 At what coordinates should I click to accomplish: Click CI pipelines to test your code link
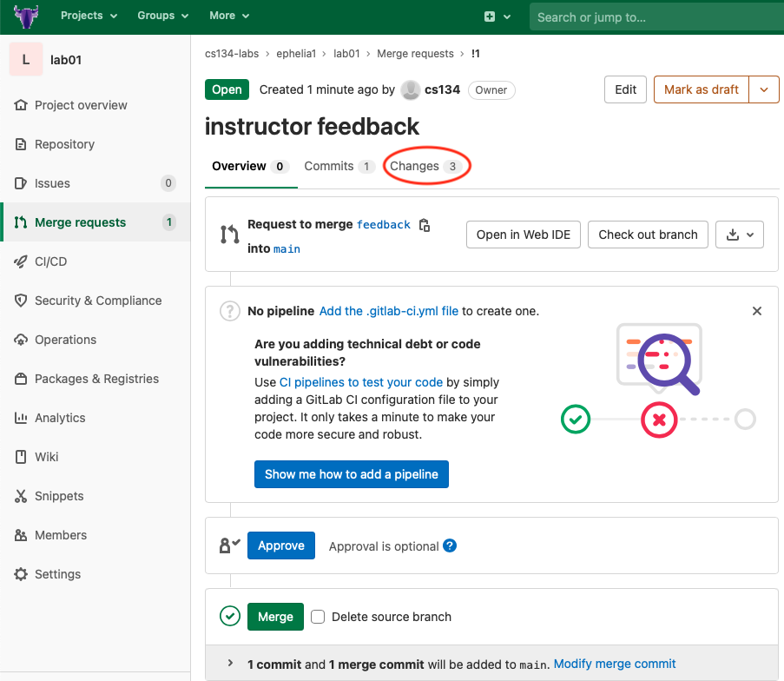coord(360,382)
